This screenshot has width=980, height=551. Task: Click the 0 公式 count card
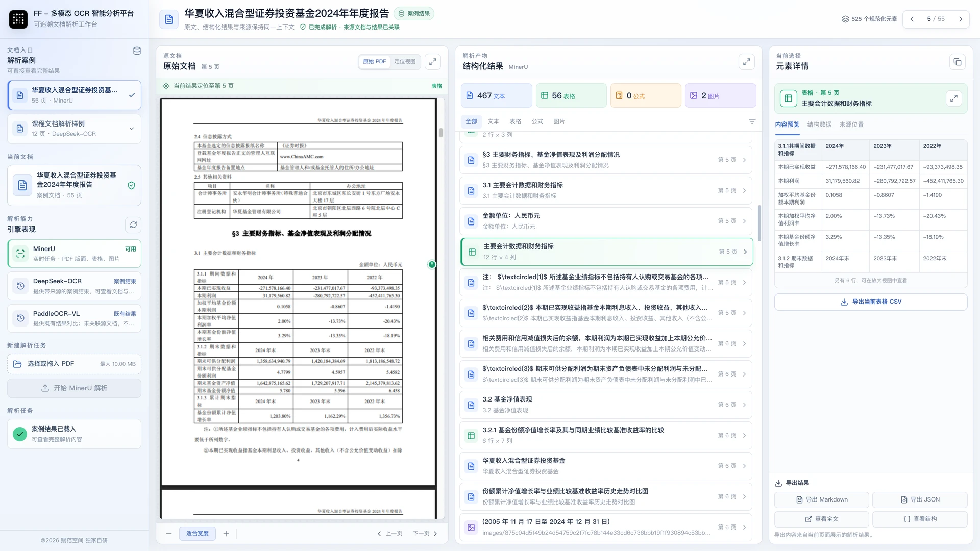646,95
